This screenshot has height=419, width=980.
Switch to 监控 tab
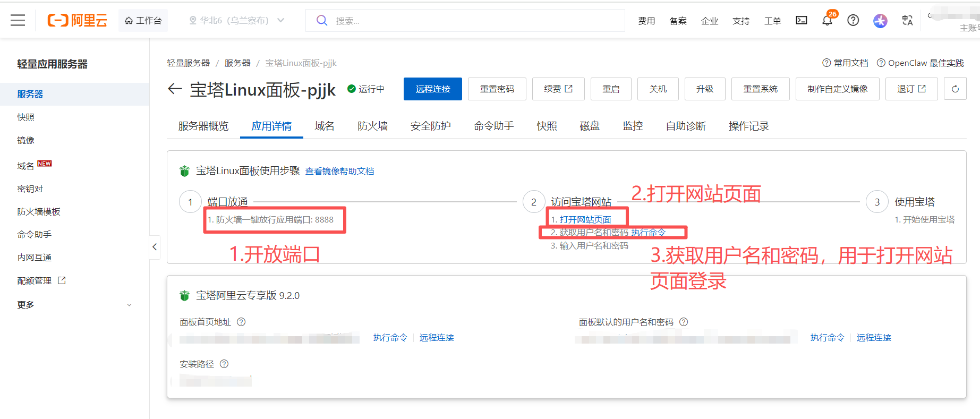pyautogui.click(x=633, y=126)
